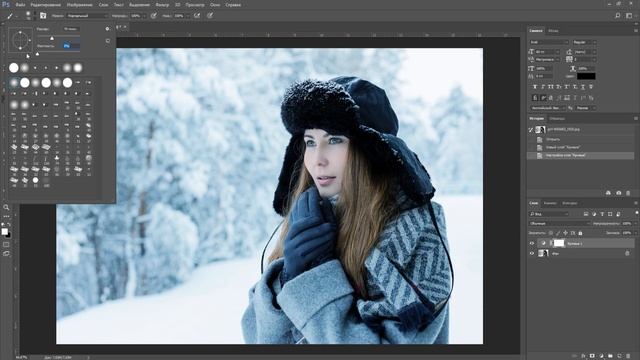
Task: Create new brush preset from picker popup
Action: (x=108, y=41)
